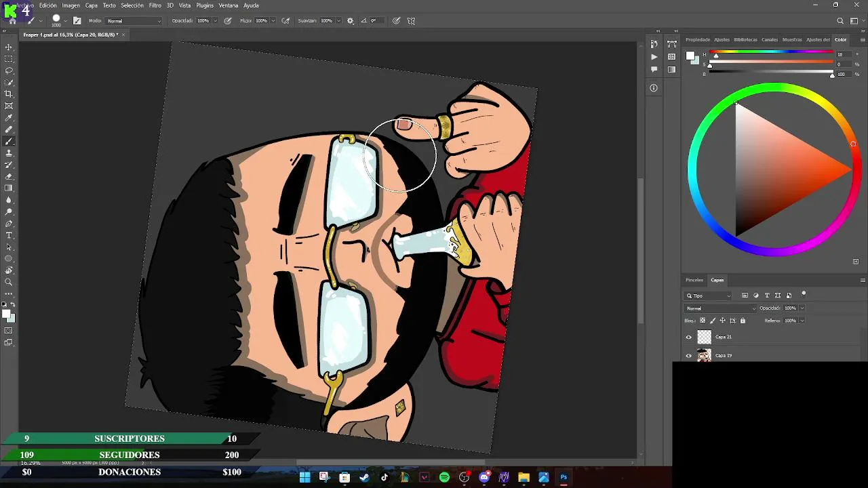This screenshot has width=868, height=488.
Task: Select the Gradient tool
Action: point(9,188)
